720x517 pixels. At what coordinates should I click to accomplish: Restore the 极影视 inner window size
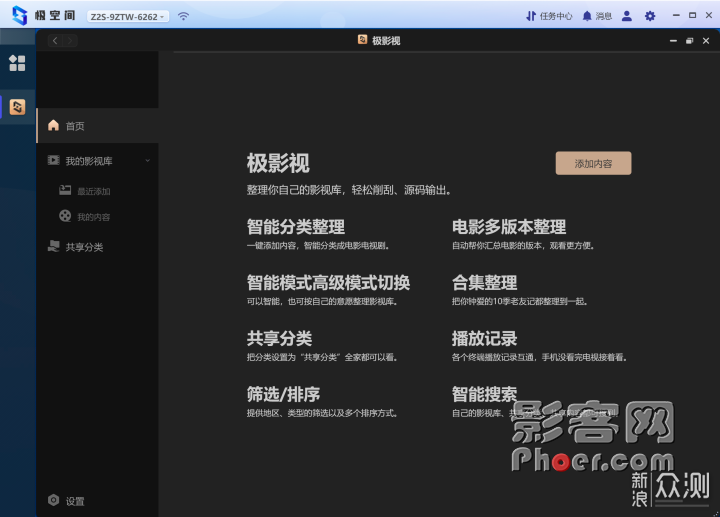689,41
